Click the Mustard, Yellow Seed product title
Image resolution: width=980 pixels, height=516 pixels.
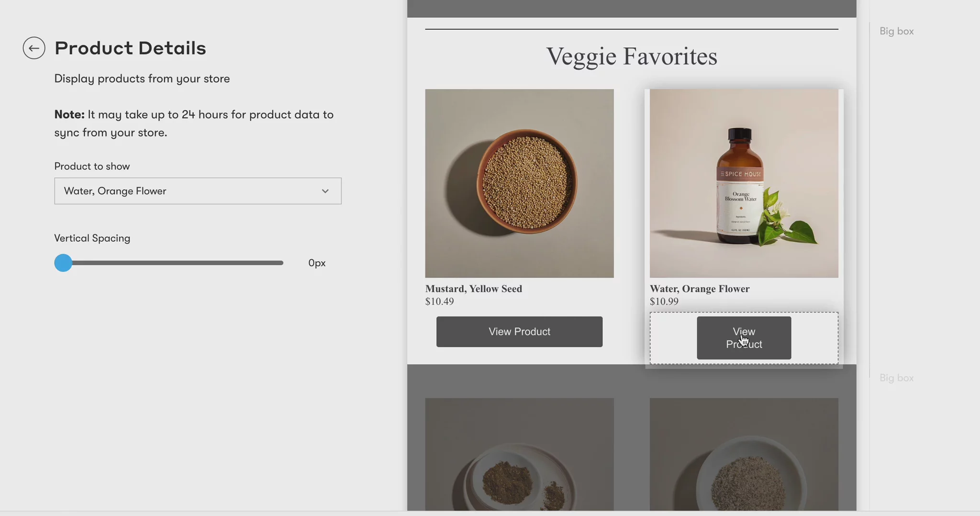[x=474, y=289]
